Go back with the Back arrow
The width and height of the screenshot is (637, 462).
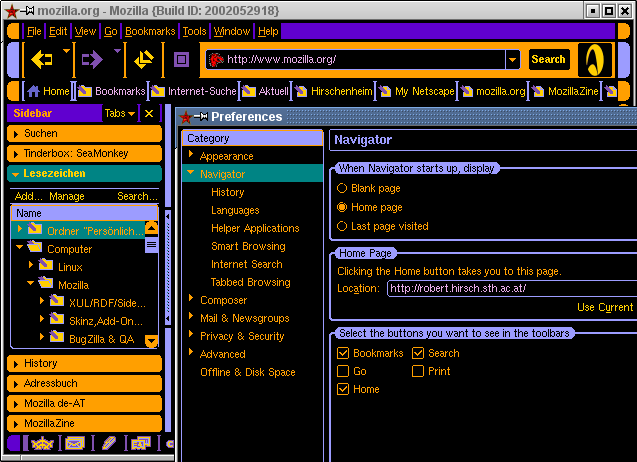tap(42, 60)
